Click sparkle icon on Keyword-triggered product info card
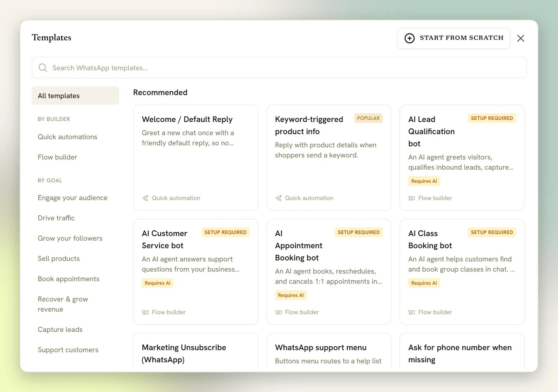Image resolution: width=558 pixels, height=392 pixels. 279,198
